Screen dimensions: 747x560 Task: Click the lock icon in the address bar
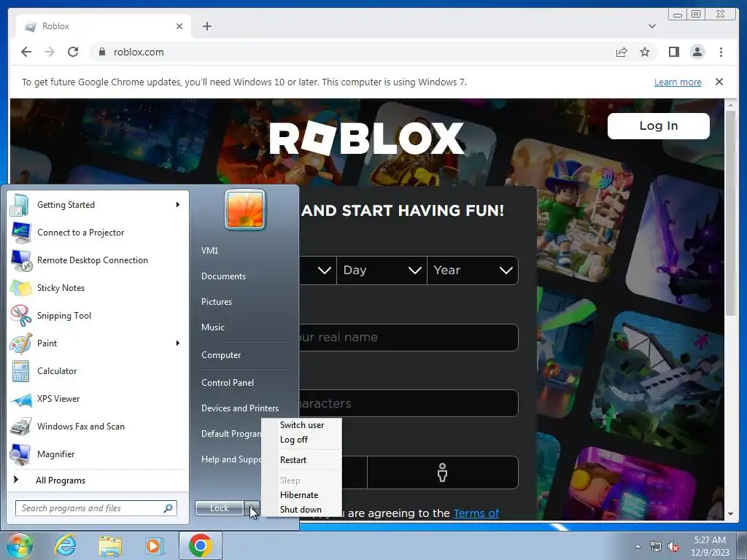point(101,52)
